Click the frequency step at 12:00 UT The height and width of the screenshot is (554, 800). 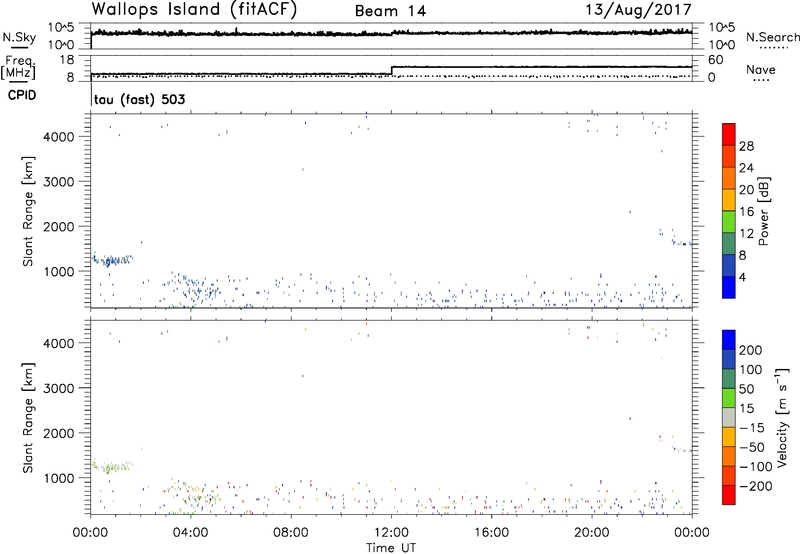[x=391, y=70]
